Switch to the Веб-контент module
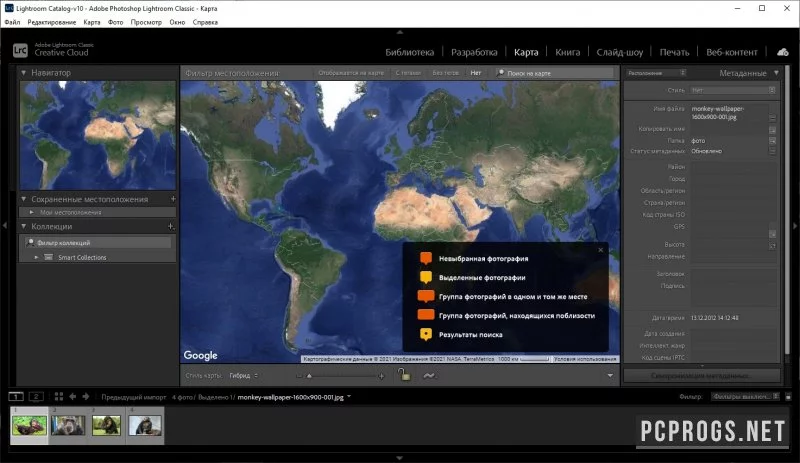 732,52
